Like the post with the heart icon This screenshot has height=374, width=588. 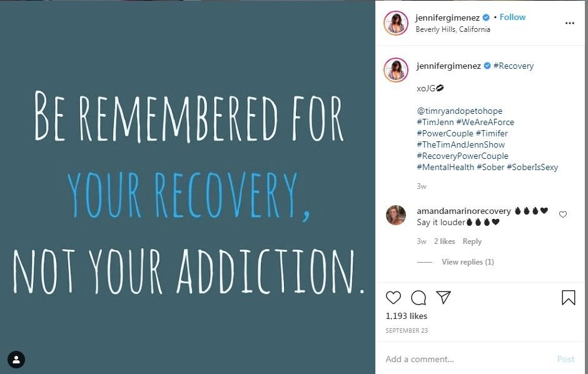coord(393,298)
